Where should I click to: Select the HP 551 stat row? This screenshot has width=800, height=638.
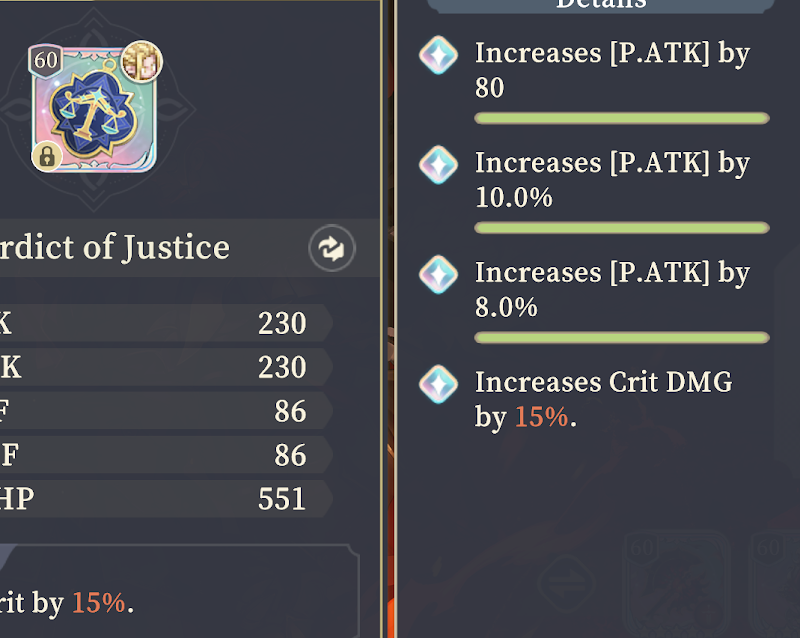tap(166, 499)
